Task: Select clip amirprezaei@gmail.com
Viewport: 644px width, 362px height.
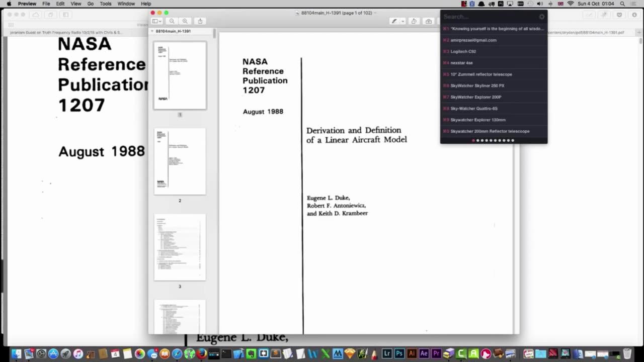Action: click(494, 40)
